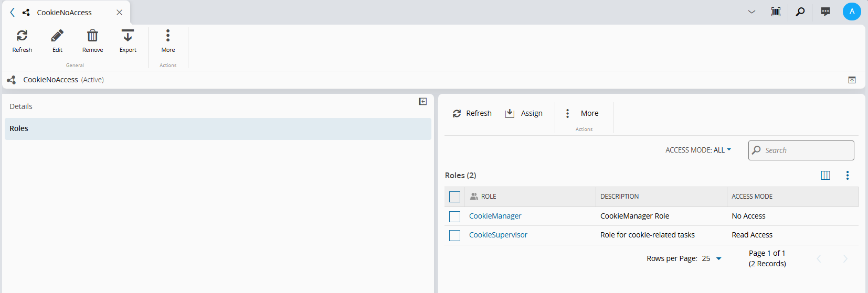
Task: Click the next page arrow
Action: click(845, 258)
